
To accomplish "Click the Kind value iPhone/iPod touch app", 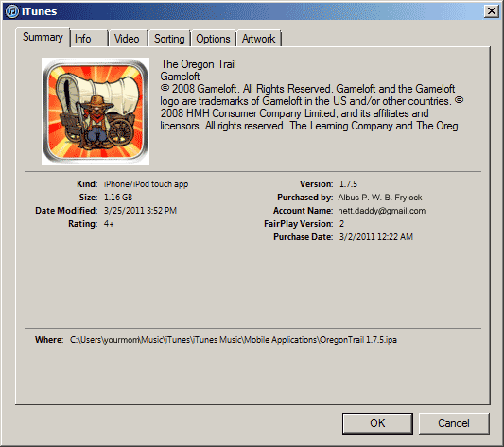I will click(146, 184).
